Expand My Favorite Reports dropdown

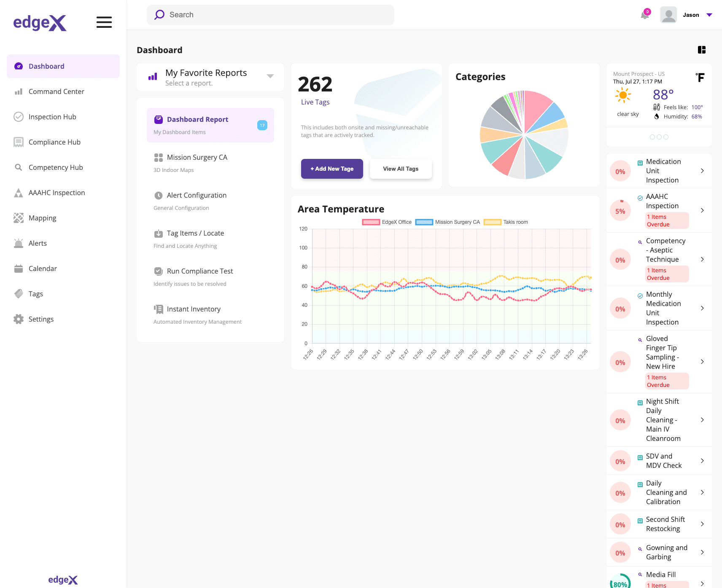270,76
